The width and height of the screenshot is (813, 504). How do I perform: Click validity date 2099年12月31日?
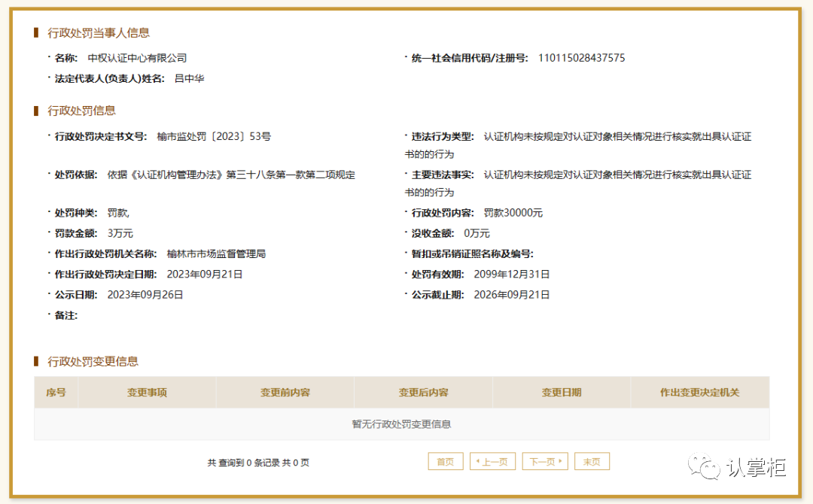(x=512, y=275)
